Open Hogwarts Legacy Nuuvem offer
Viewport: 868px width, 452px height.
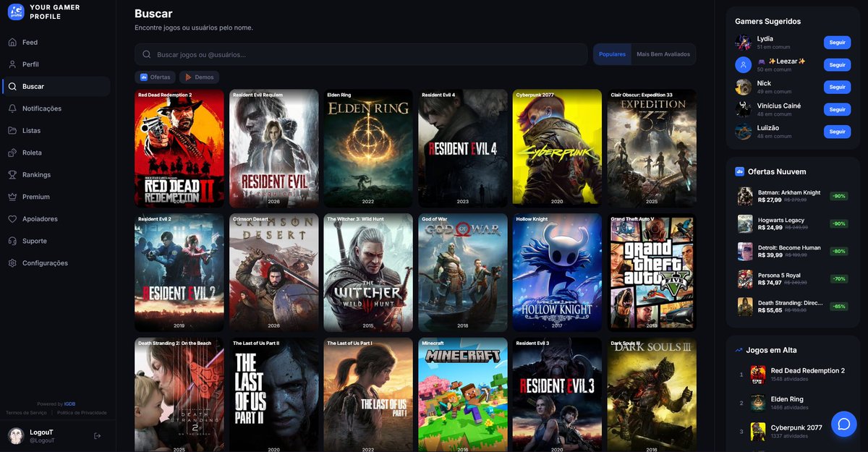coord(793,223)
